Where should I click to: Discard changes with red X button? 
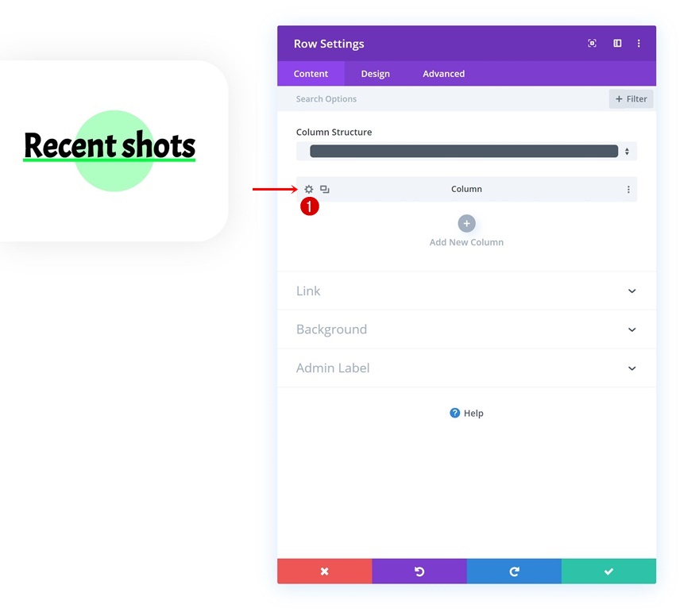325,571
